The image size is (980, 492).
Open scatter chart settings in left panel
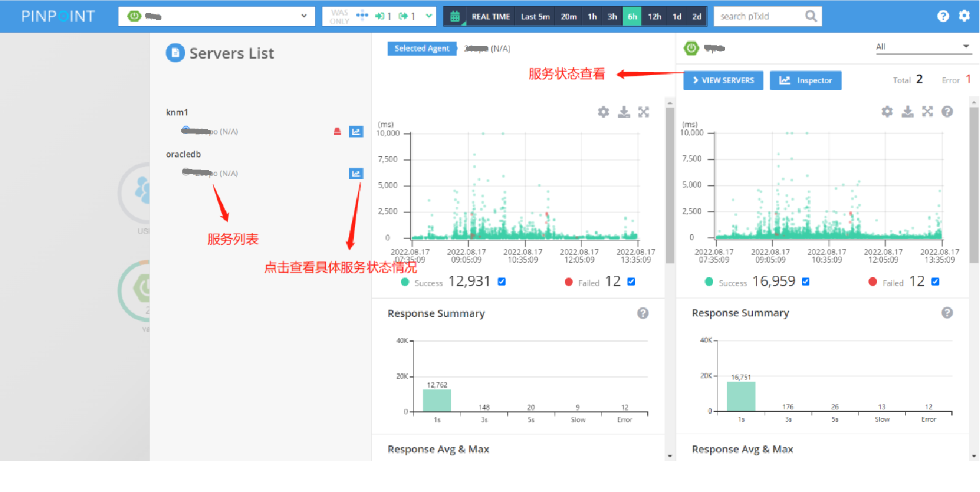point(603,112)
